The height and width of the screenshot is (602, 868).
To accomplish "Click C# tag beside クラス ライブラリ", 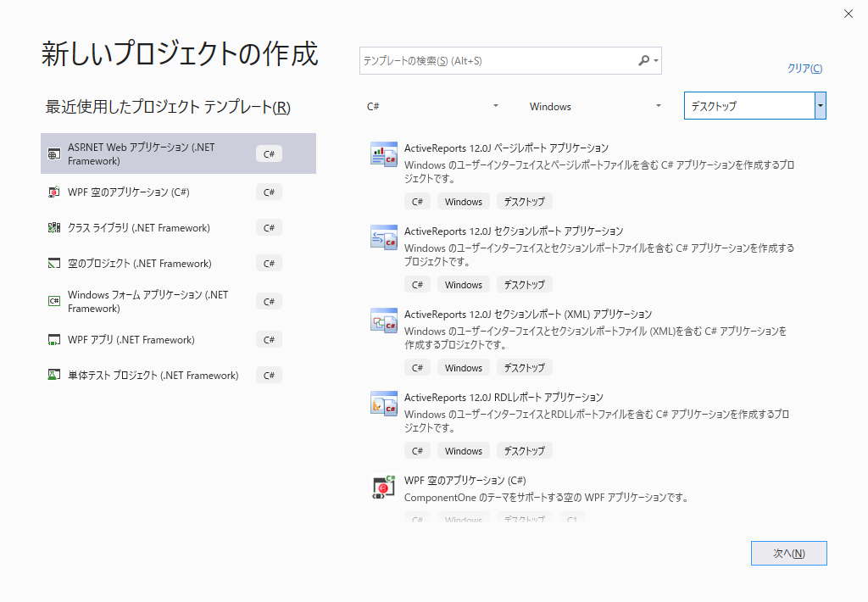I will [x=269, y=227].
